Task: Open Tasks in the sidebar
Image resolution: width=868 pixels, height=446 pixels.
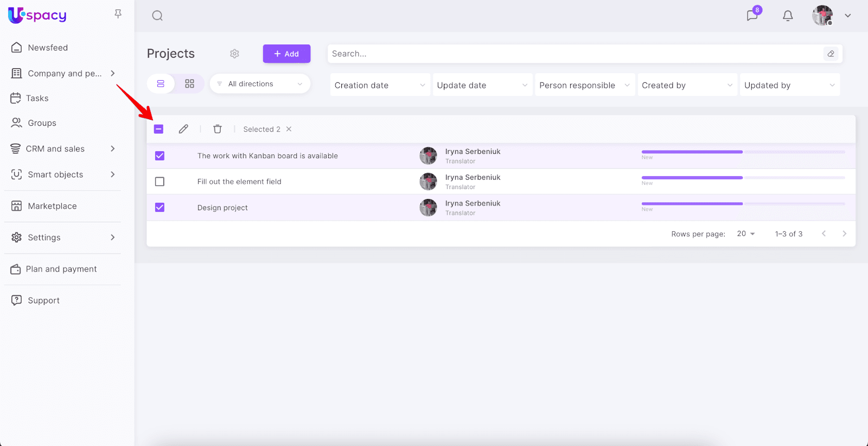Action: pos(37,98)
